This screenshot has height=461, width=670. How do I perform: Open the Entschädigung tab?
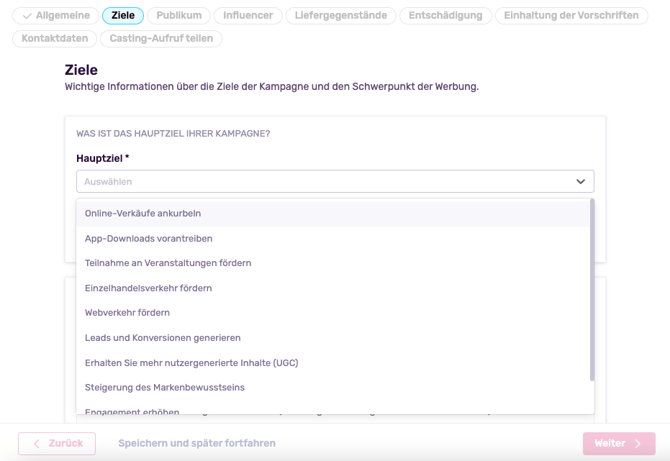tap(445, 16)
